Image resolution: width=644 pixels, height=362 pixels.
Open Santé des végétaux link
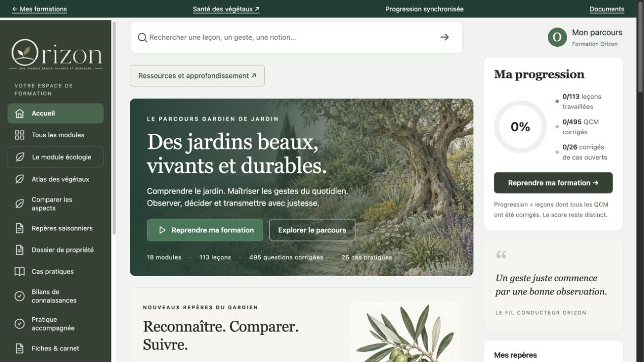click(x=226, y=9)
